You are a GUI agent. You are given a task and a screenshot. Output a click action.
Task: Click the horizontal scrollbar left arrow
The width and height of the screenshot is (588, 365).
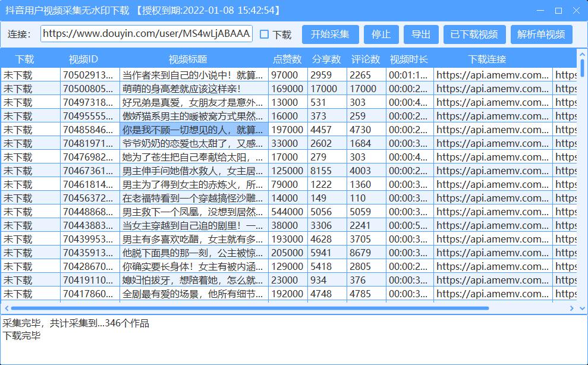(7, 309)
